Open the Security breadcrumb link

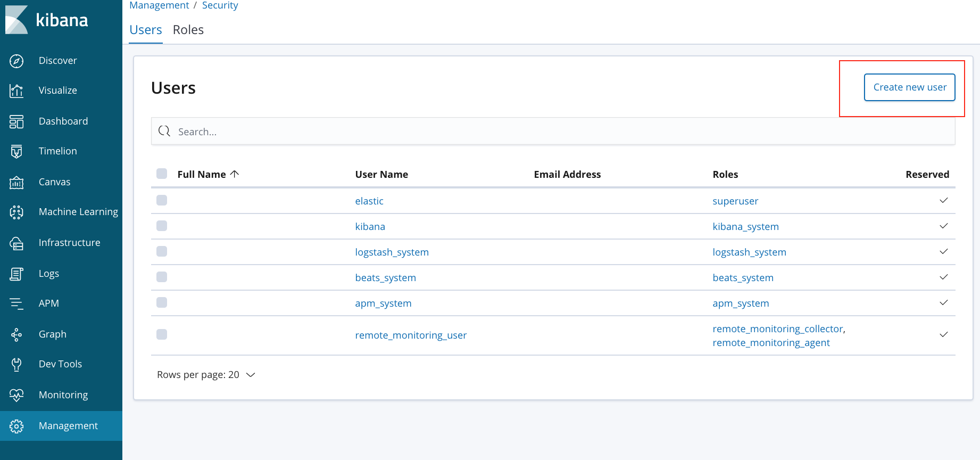pyautogui.click(x=220, y=5)
